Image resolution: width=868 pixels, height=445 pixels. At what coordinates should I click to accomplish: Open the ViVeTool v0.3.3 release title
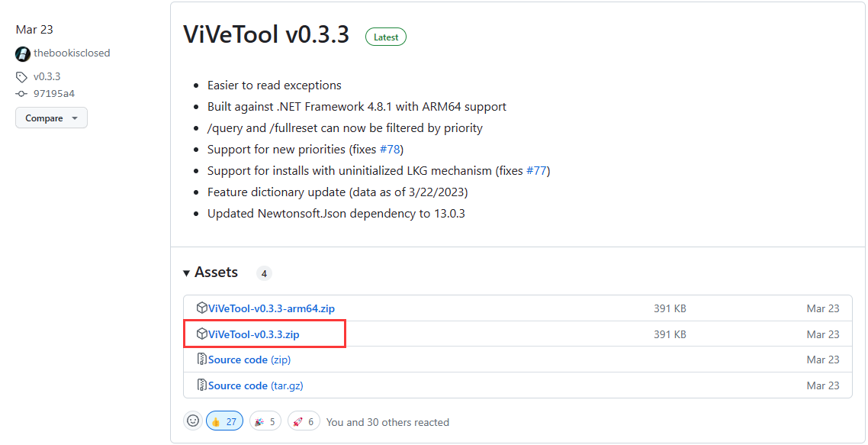click(x=266, y=34)
